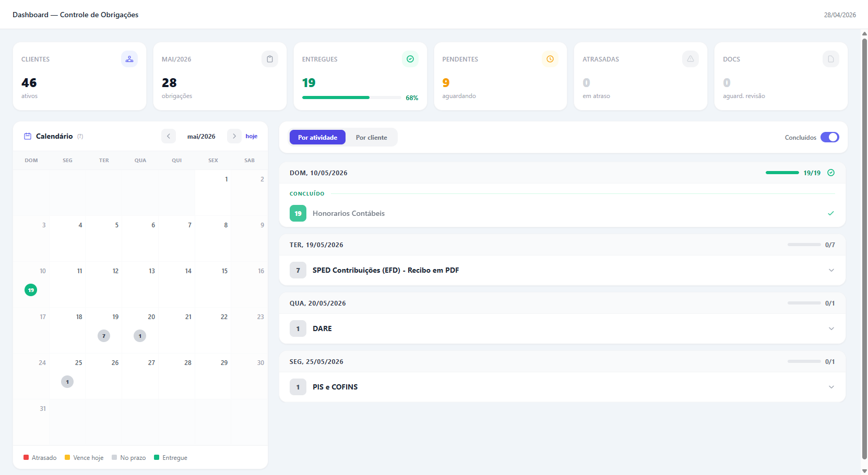The height and width of the screenshot is (475, 868).
Task: Expand the PIS e COFINS row chevron
Action: pos(831,387)
